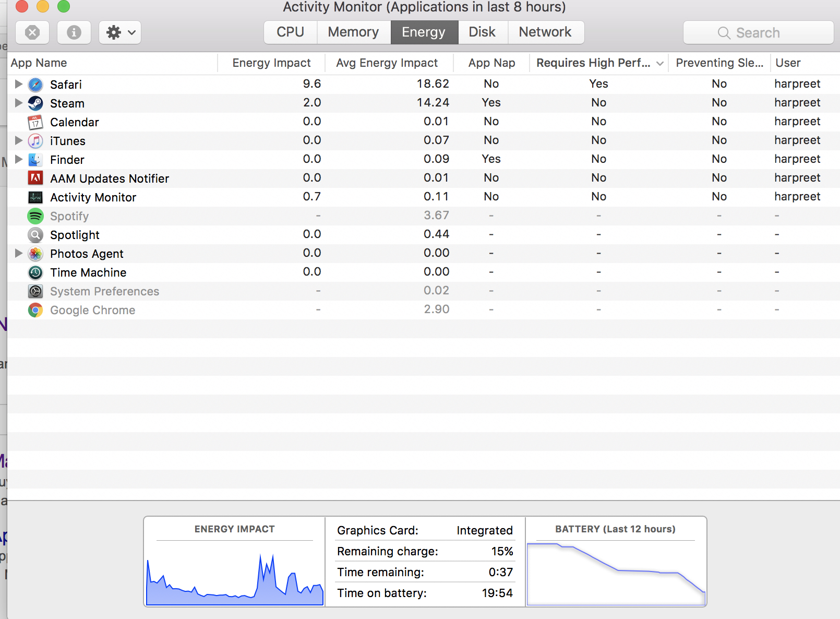Click the Safari compass icon
Viewport: 840px width, 619px height.
point(35,85)
